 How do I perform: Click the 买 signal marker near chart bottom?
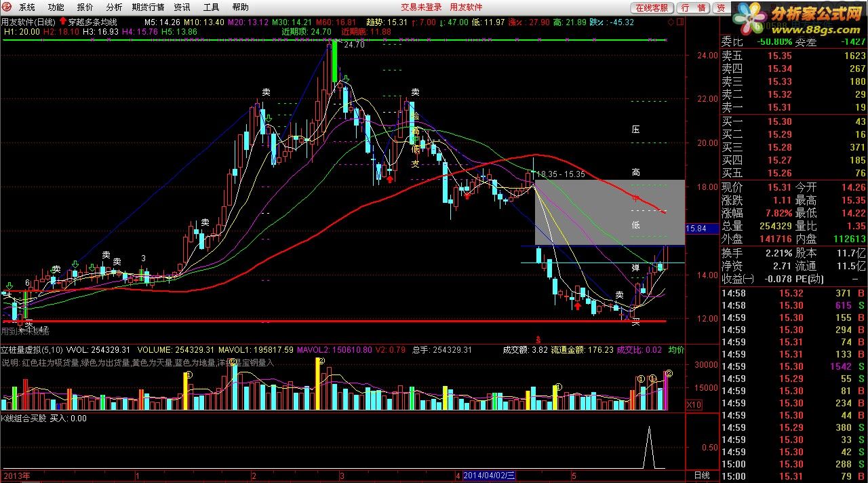point(636,322)
